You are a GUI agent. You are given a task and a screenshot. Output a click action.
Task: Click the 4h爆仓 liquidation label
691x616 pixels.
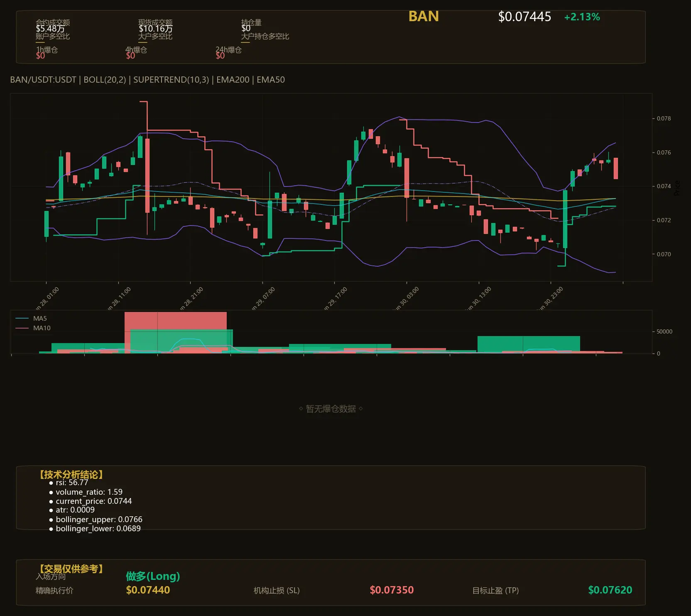point(136,50)
